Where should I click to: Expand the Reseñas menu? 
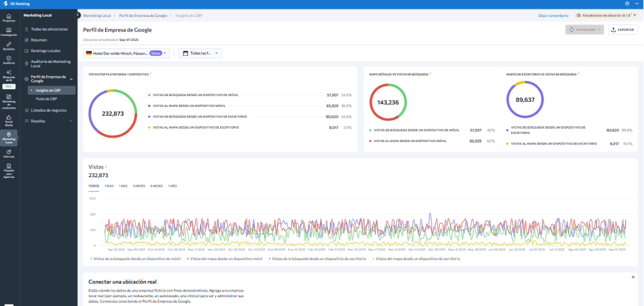click(72, 121)
